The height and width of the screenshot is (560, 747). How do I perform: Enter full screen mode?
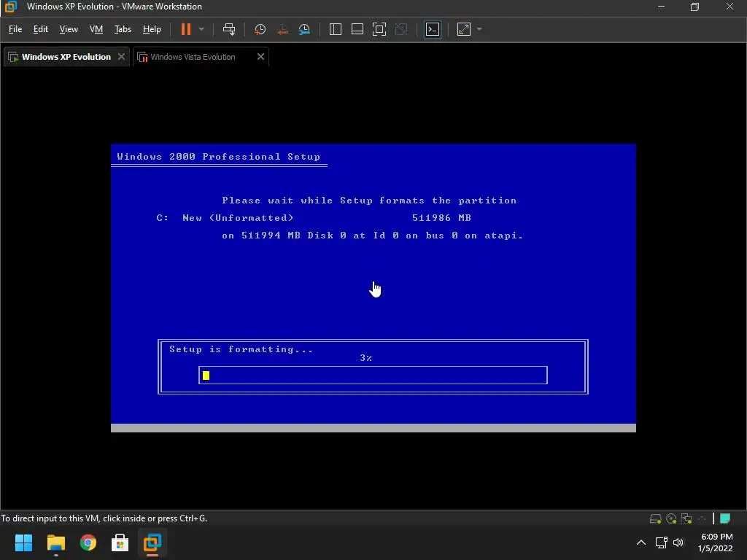point(379,29)
